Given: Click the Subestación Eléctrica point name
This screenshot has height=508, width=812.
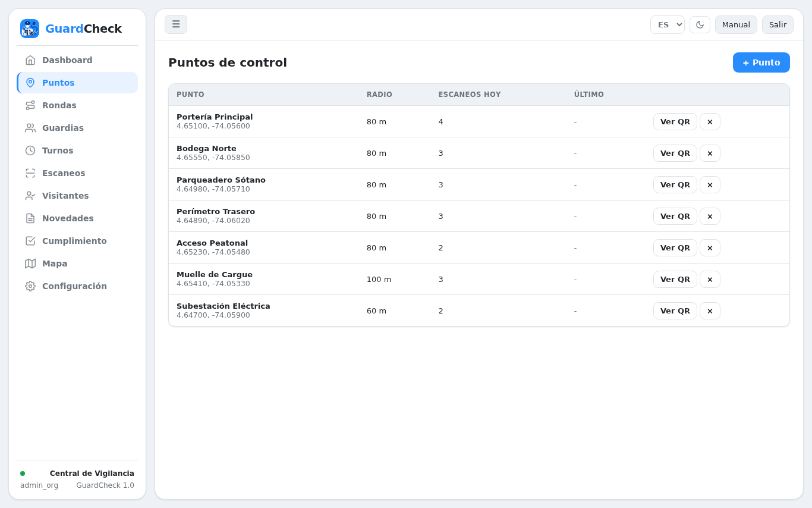Looking at the screenshot, I should [224, 306].
